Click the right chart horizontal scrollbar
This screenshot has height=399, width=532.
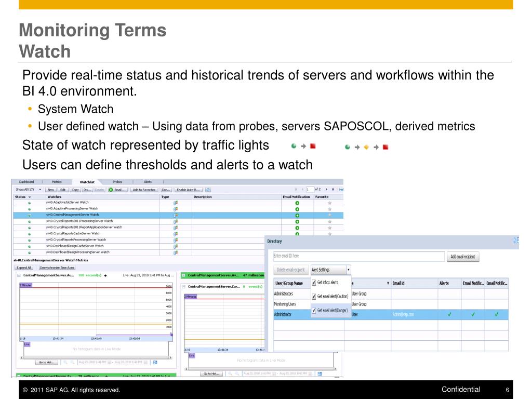coord(261,368)
